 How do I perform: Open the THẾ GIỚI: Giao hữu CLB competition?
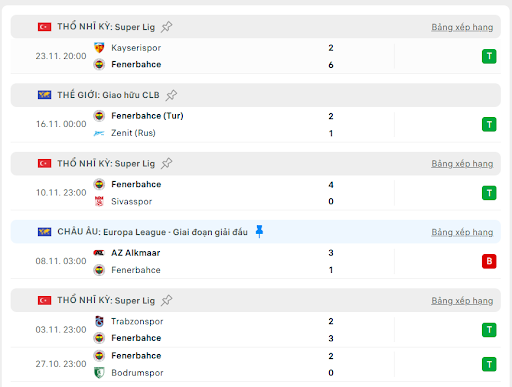click(x=108, y=95)
